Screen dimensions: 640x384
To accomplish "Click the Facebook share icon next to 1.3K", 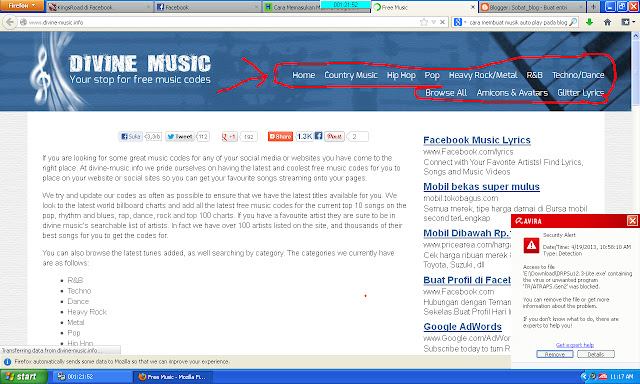I will [318, 135].
